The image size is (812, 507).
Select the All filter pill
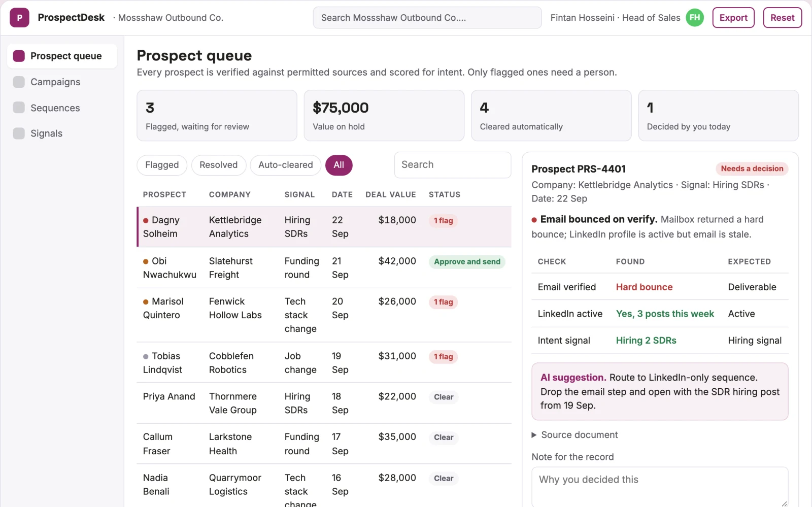[339, 165]
